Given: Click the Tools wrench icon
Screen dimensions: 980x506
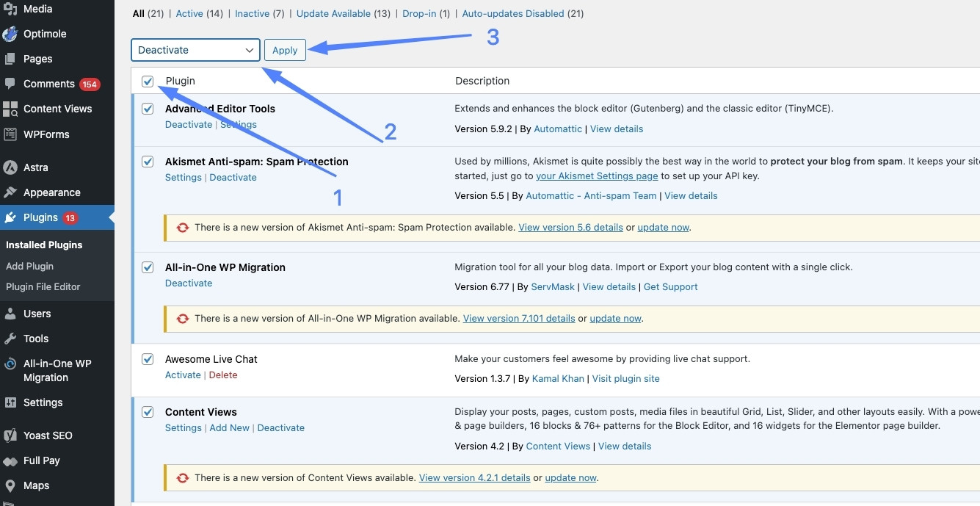Looking at the screenshot, I should pyautogui.click(x=10, y=339).
